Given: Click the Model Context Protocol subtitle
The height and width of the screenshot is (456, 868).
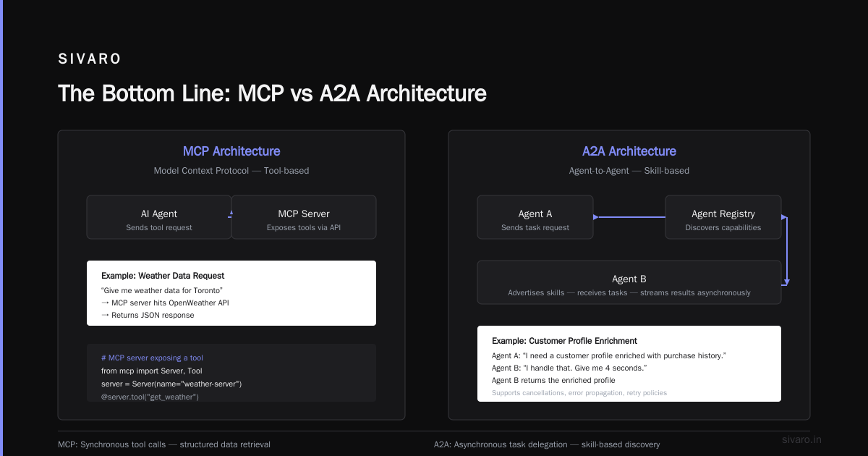Looking at the screenshot, I should 231,171.
